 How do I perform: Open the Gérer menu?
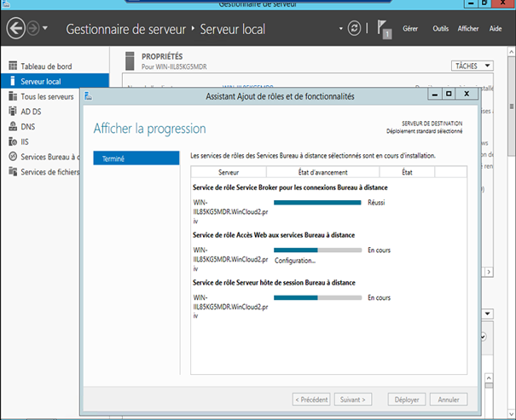410,29
